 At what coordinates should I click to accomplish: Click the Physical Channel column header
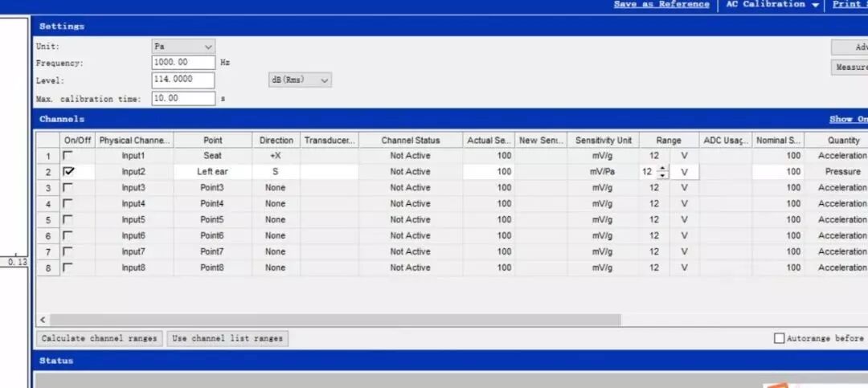tap(134, 140)
